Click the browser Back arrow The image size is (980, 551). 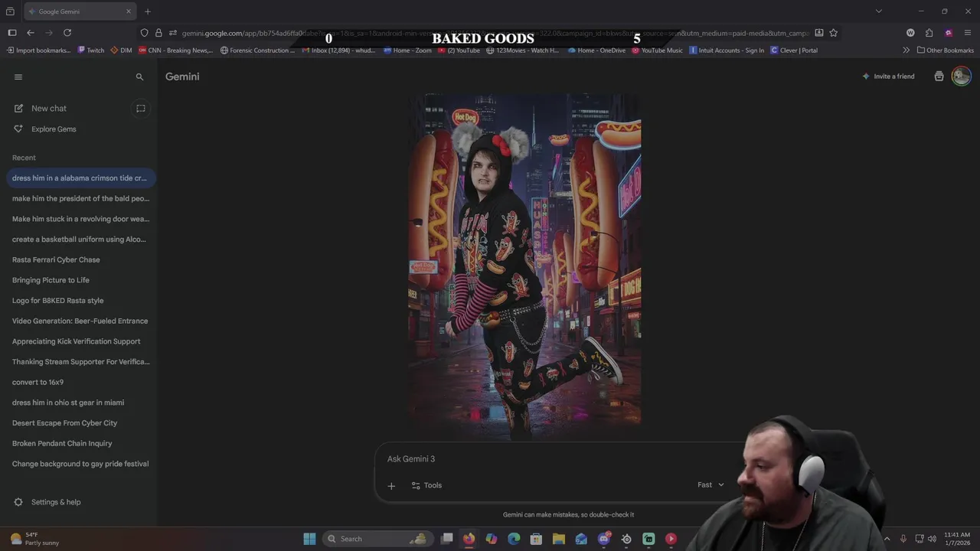tap(31, 33)
